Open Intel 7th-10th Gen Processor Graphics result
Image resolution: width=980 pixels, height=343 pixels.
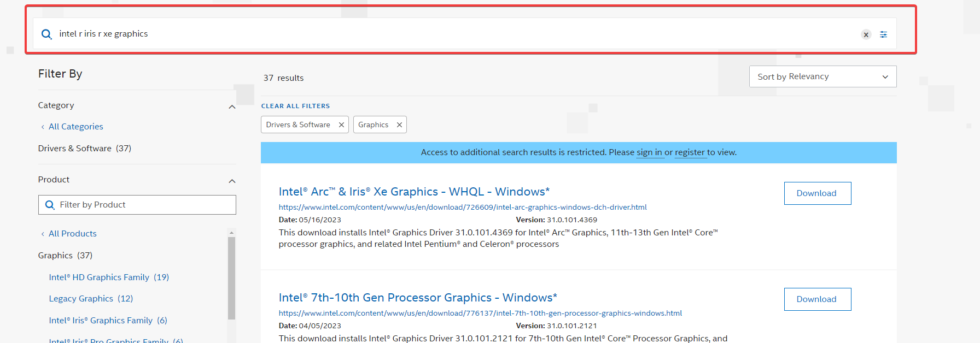pos(418,298)
